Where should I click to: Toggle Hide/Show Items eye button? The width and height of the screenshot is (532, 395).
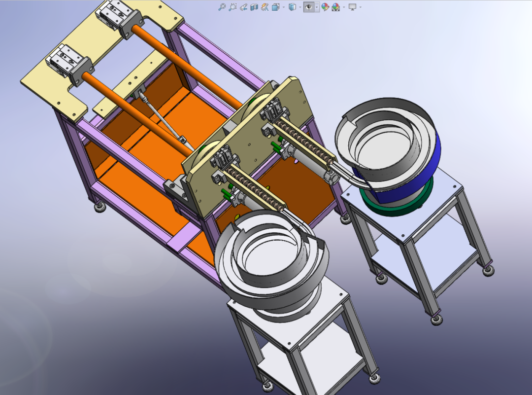[x=309, y=7]
